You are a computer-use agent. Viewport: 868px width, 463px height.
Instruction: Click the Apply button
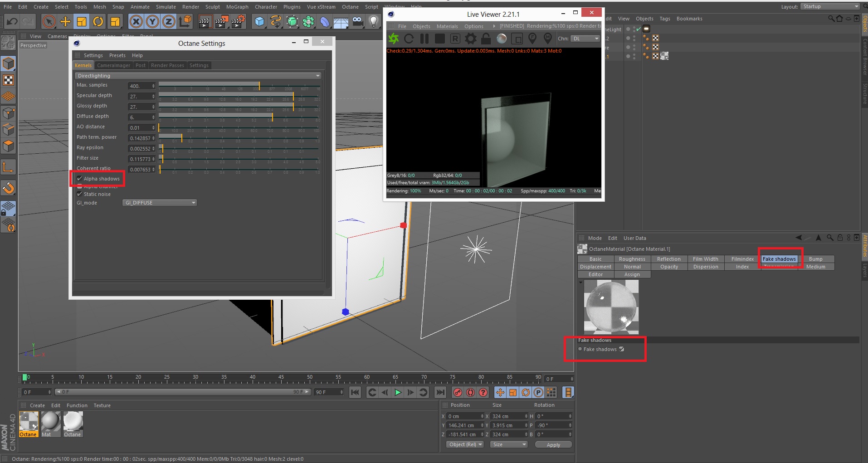553,445
